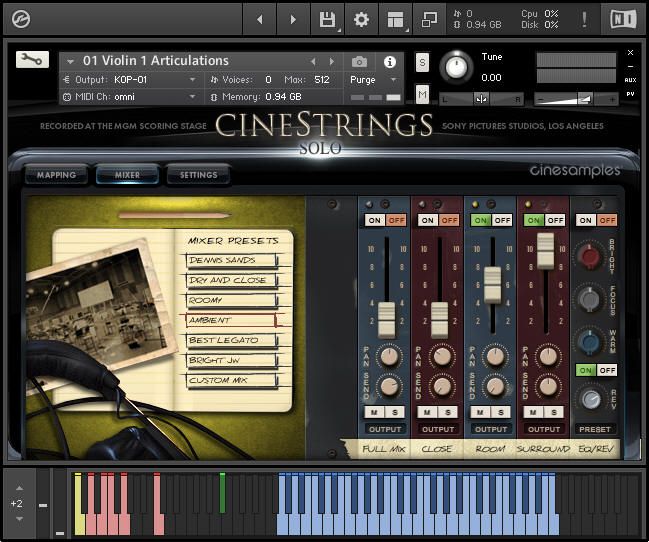Mute the Room channel
The image size is (649, 542).
480,412
